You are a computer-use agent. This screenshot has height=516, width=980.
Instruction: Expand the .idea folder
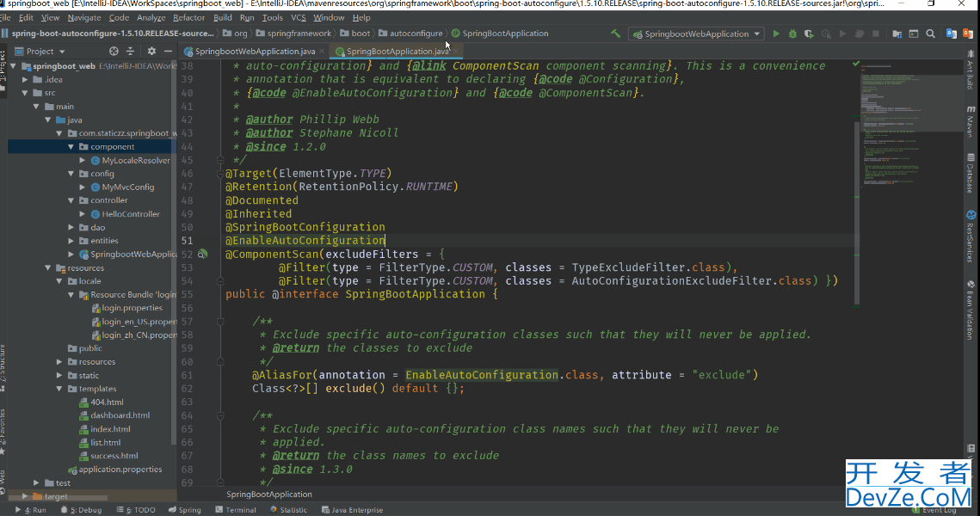(25, 79)
